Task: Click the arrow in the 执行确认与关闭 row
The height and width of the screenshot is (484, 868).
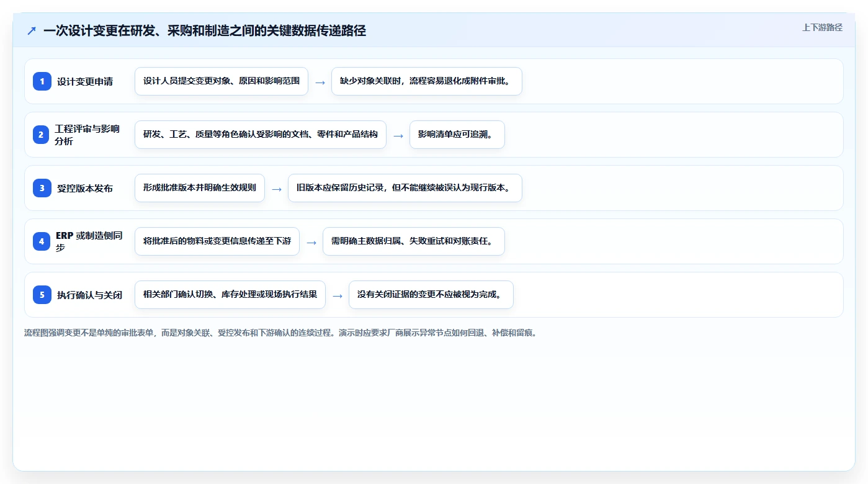Action: click(338, 295)
